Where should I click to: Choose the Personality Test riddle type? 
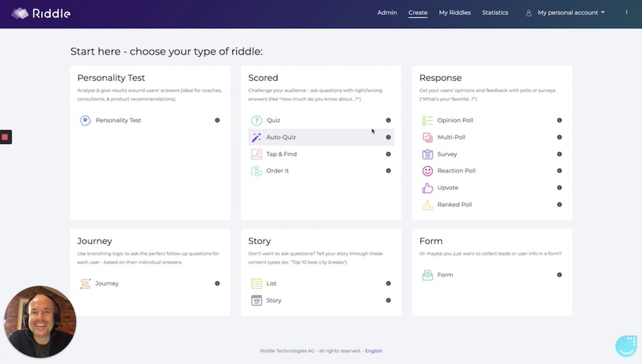coord(118,121)
